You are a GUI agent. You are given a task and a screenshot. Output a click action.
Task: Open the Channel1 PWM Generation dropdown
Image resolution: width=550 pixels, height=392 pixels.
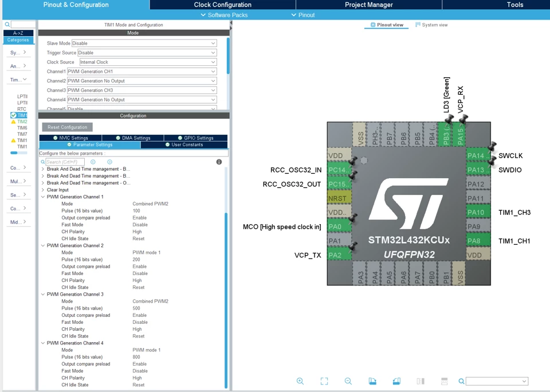[142, 71]
